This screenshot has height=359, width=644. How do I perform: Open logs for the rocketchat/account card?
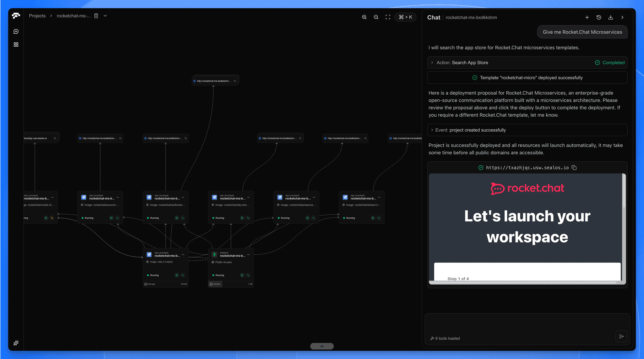click(x=111, y=218)
